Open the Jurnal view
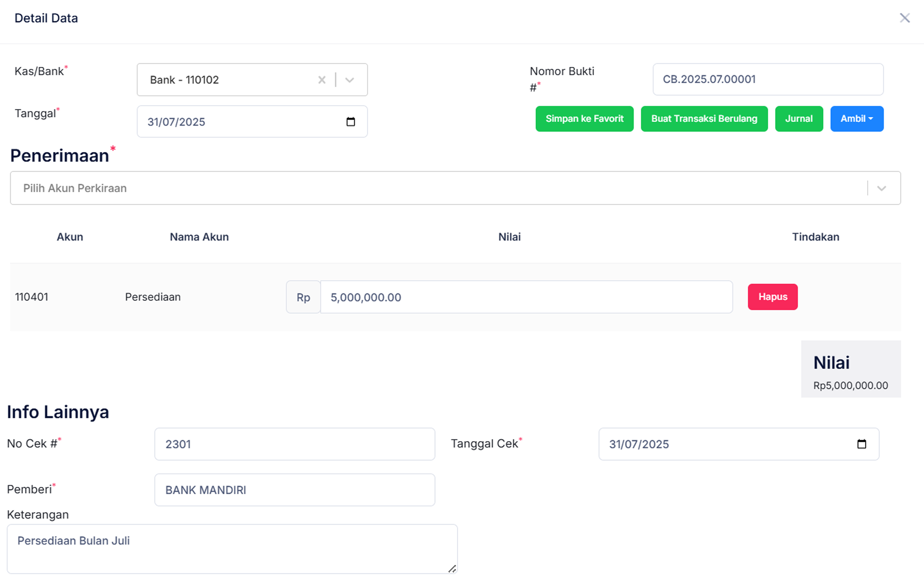 tap(799, 119)
